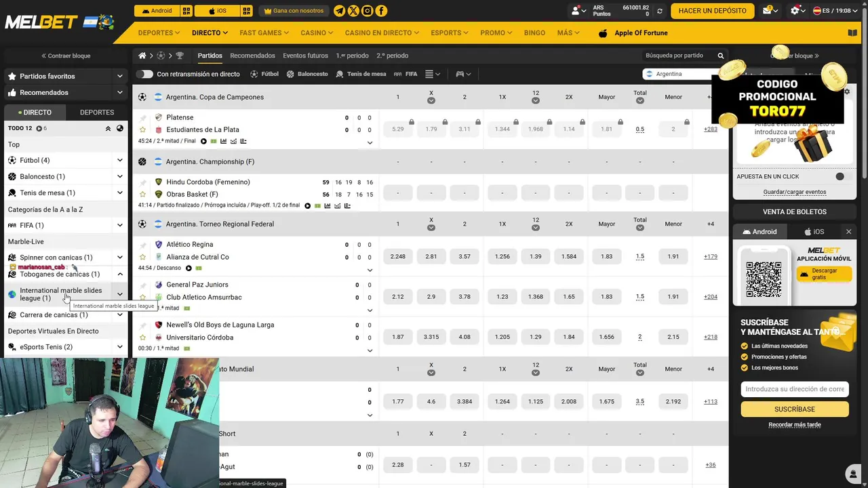The image size is (868, 488).
Task: Click Guardar/cargar eventos link
Action: pyautogui.click(x=795, y=192)
